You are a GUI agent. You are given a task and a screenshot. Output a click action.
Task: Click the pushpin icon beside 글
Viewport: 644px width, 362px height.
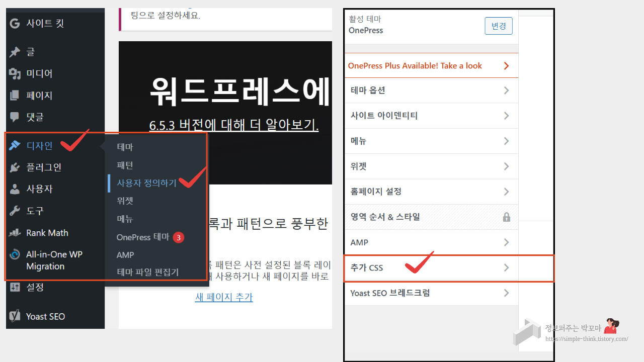15,52
